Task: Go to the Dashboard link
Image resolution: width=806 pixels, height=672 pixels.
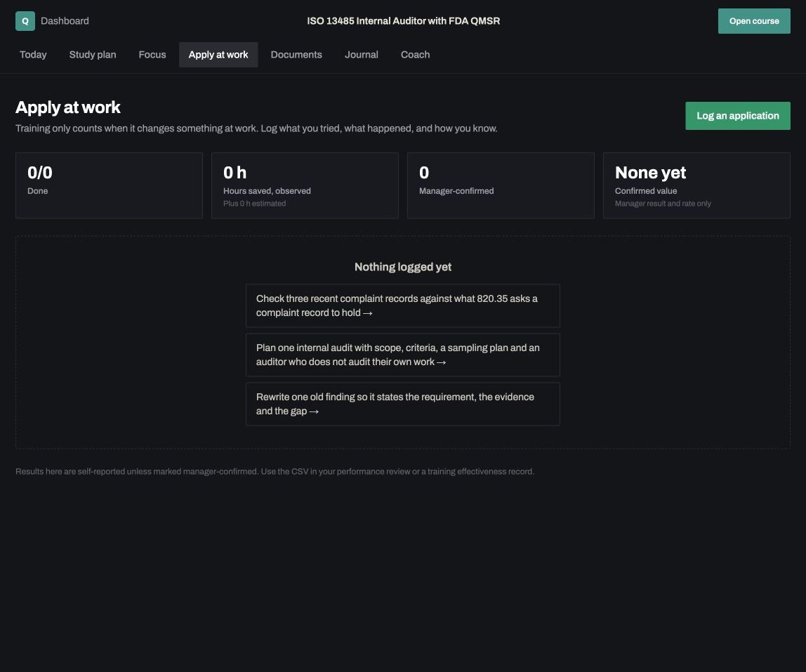Action: point(65,21)
